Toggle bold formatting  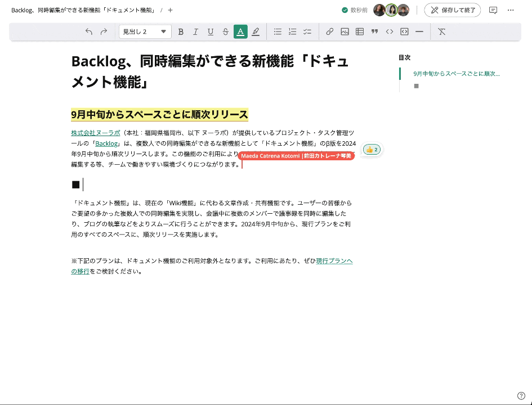tap(181, 31)
